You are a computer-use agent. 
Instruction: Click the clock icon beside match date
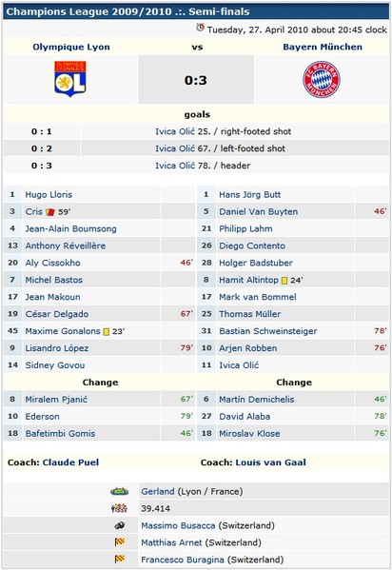[x=200, y=28]
